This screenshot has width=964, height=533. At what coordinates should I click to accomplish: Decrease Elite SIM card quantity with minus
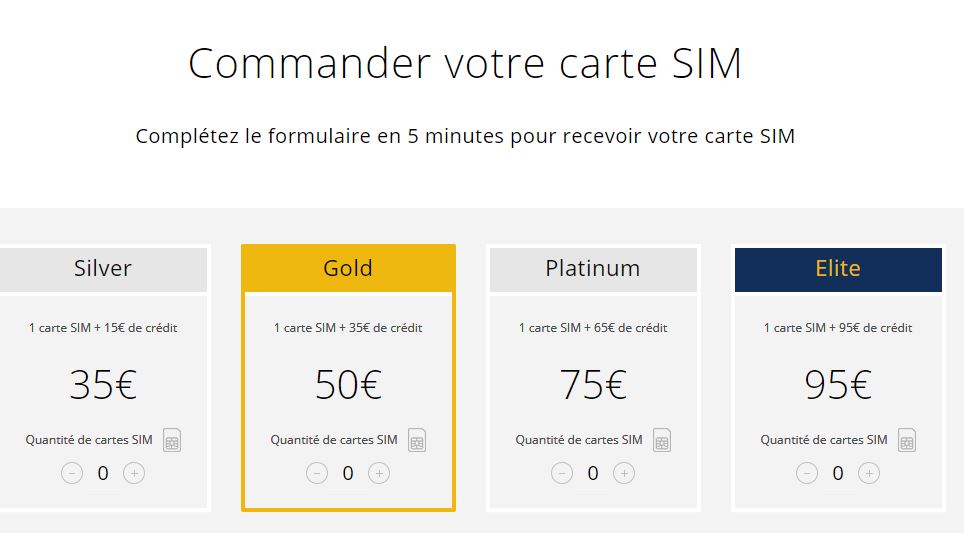[x=807, y=473]
